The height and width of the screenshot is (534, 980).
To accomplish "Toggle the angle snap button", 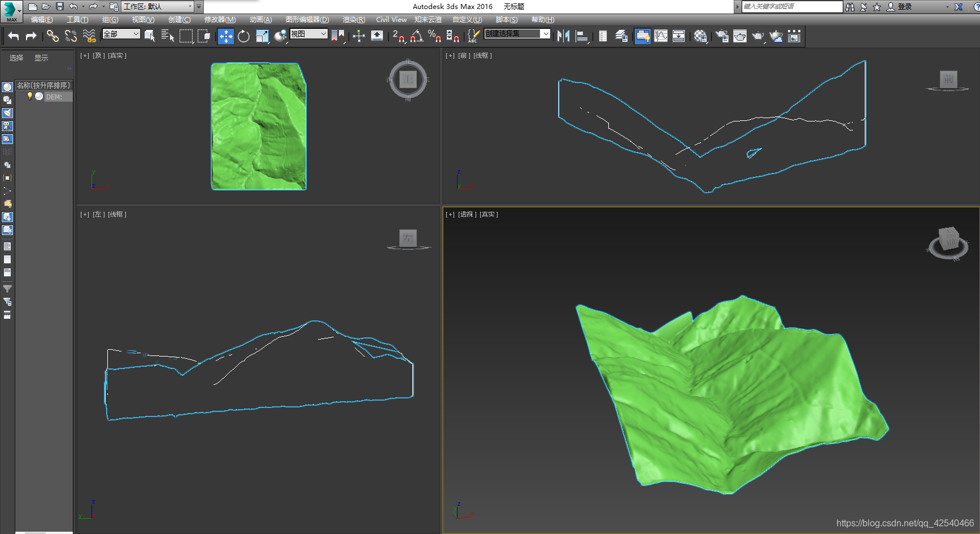I will click(417, 36).
